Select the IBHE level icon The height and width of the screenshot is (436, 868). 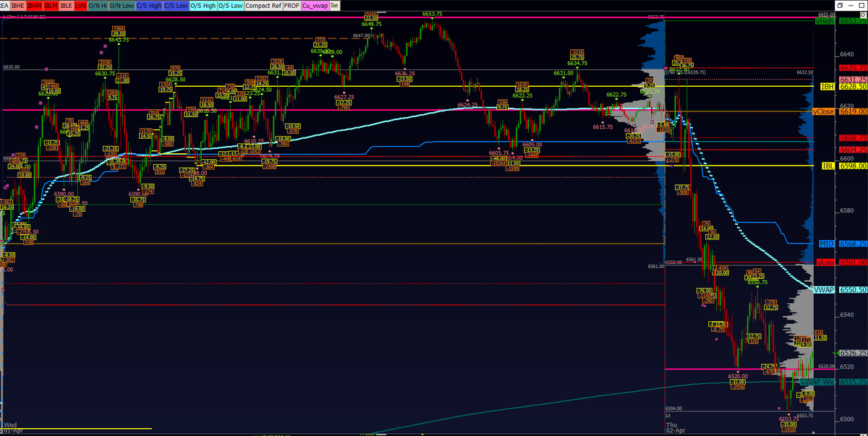click(17, 4)
